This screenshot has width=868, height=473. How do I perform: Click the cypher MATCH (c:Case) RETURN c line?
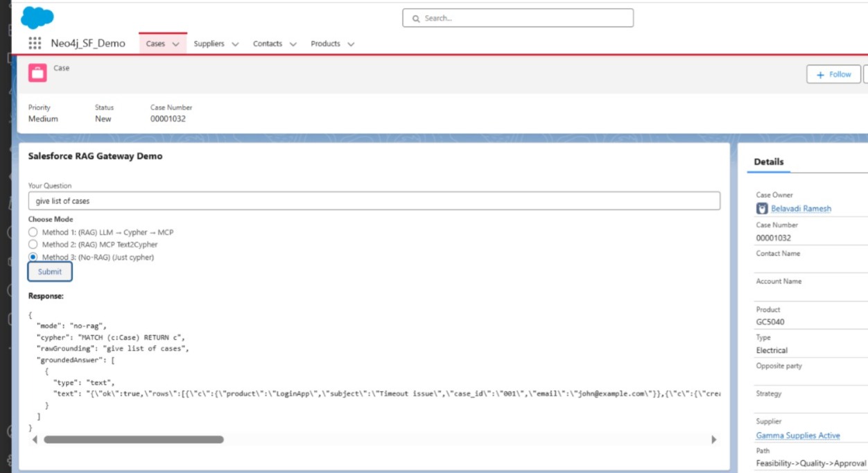(x=110, y=336)
